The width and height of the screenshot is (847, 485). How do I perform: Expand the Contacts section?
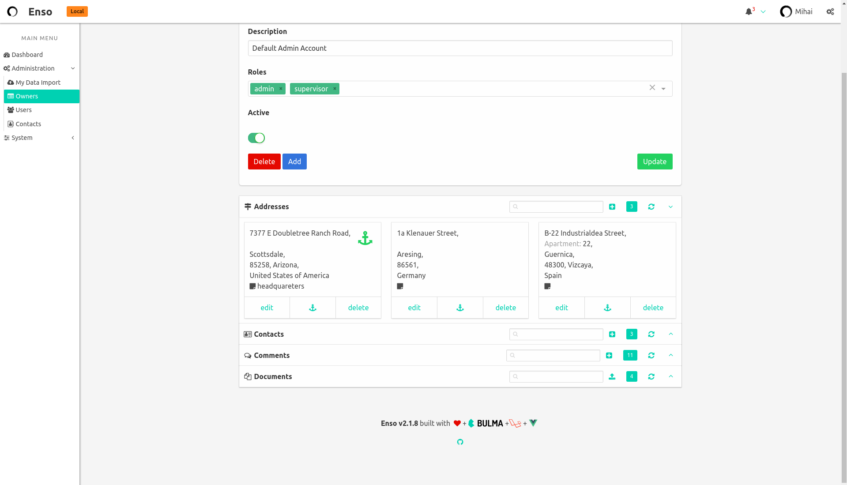671,334
